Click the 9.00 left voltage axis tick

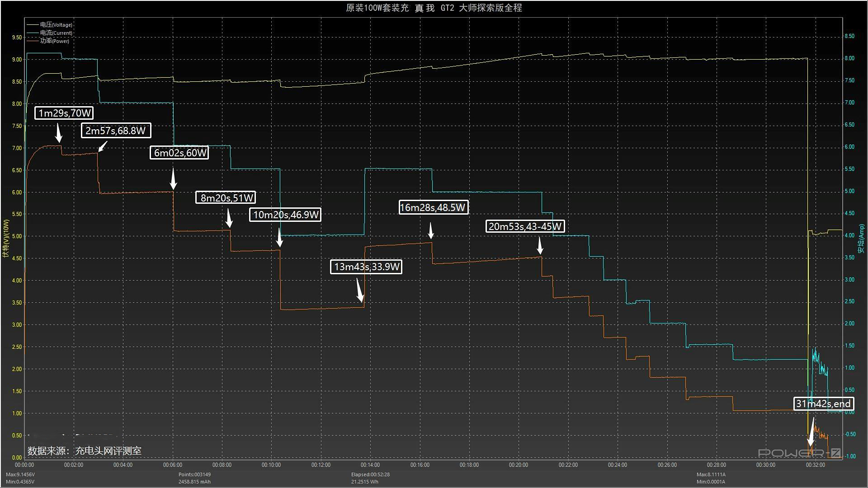click(17, 60)
